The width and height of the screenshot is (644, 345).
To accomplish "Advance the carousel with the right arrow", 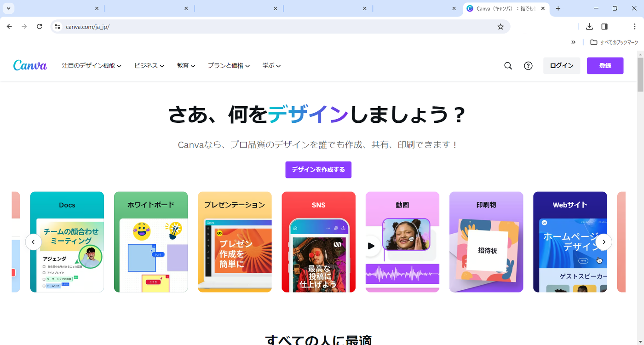I will tap(604, 241).
